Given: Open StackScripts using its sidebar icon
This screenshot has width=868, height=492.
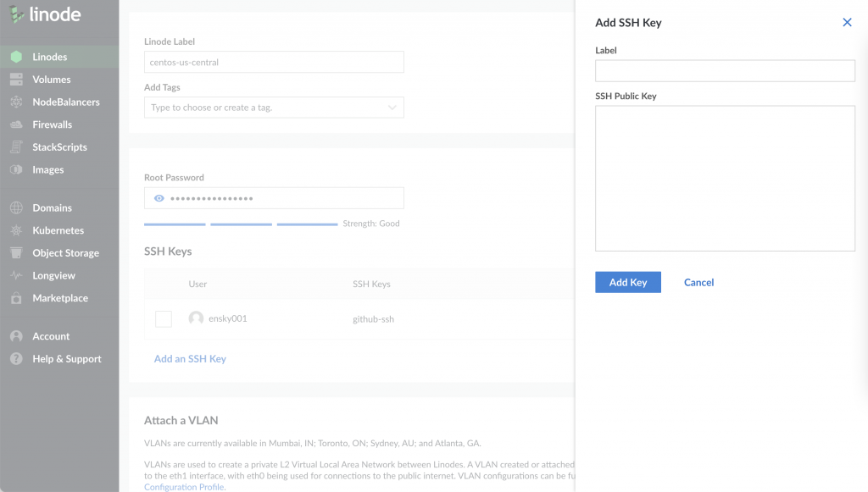Looking at the screenshot, I should coord(16,147).
